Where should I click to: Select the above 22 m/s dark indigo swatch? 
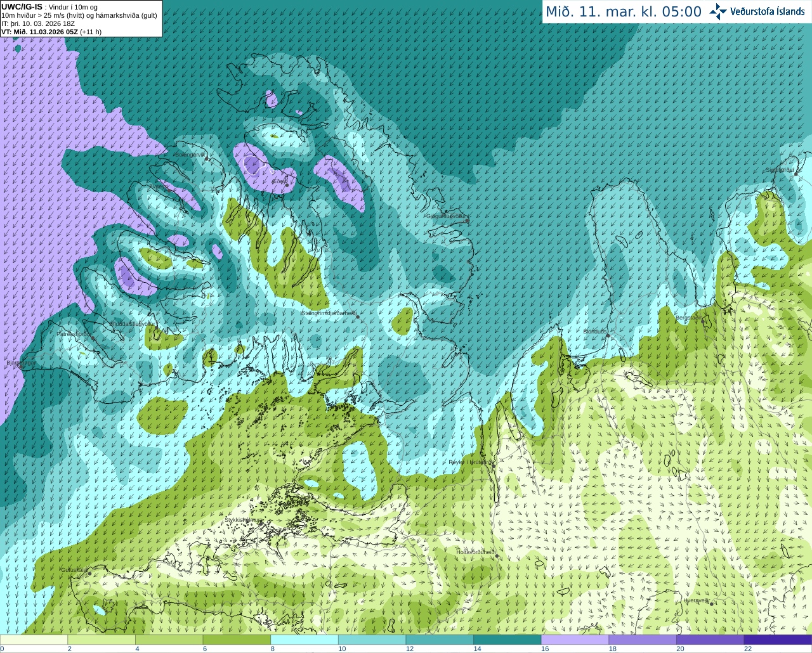(x=778, y=640)
